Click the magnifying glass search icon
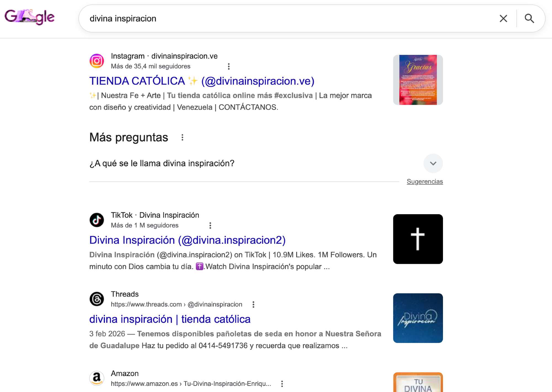The width and height of the screenshot is (552, 392). [x=529, y=18]
